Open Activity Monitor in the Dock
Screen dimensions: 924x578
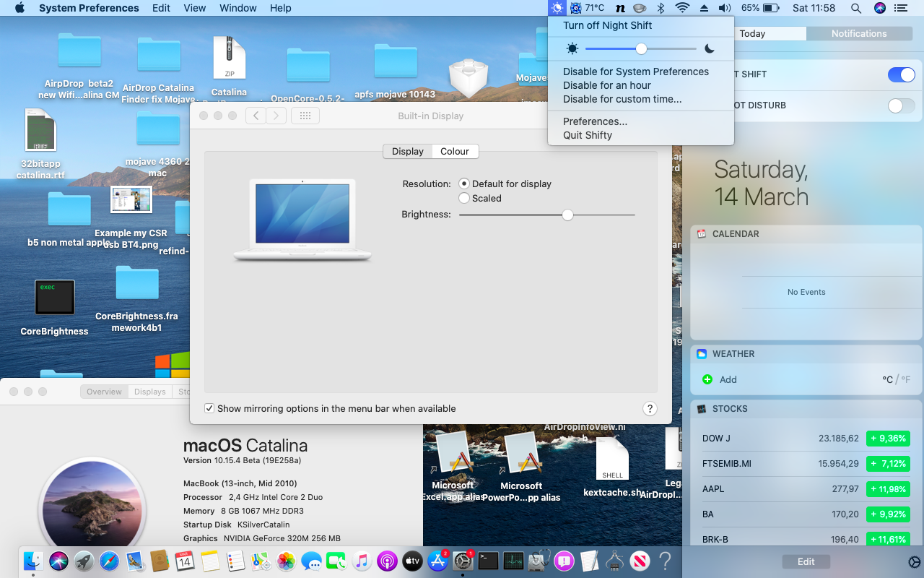pyautogui.click(x=513, y=561)
